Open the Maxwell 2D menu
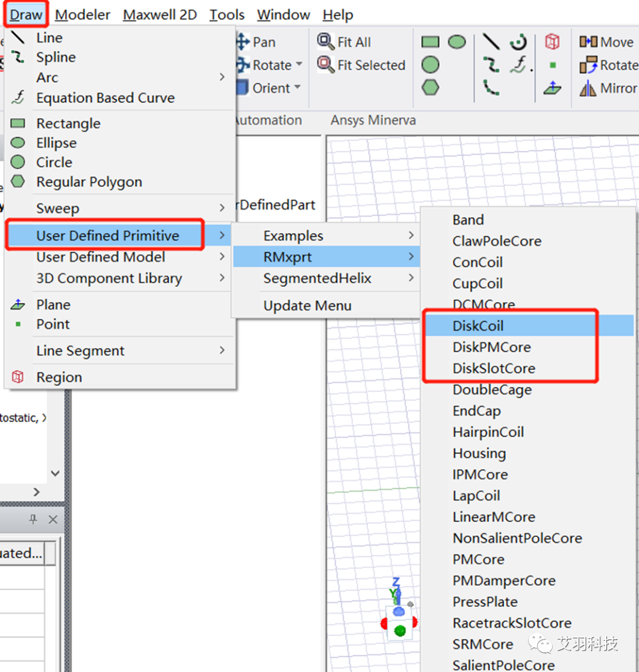 click(159, 15)
